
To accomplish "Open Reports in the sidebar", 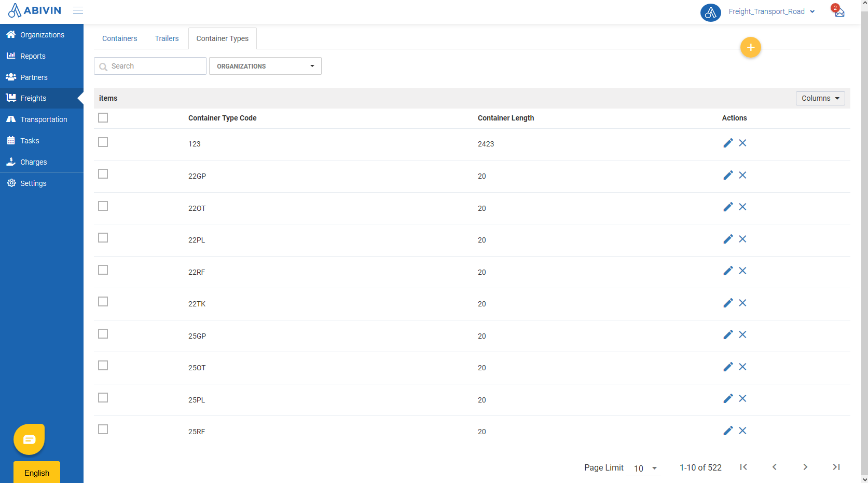I will pos(42,56).
